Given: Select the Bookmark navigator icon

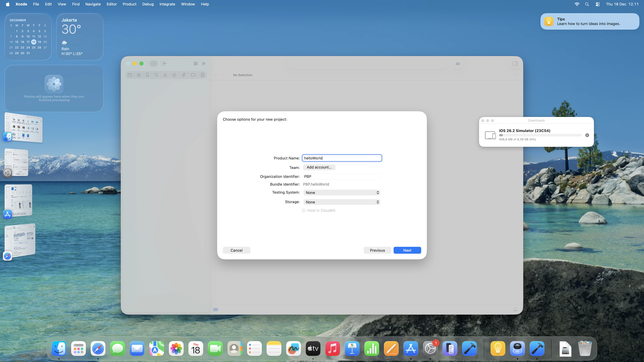Looking at the screenshot, I should click(x=147, y=75).
